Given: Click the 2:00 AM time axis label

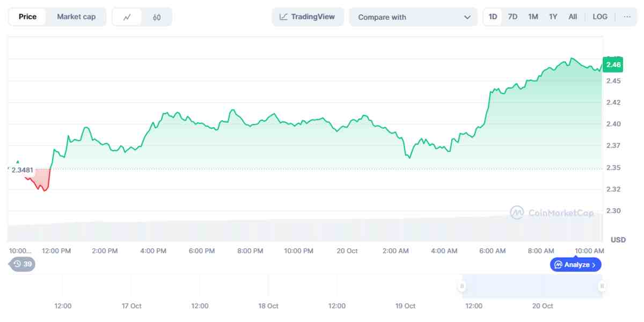Looking at the screenshot, I should click(396, 251).
